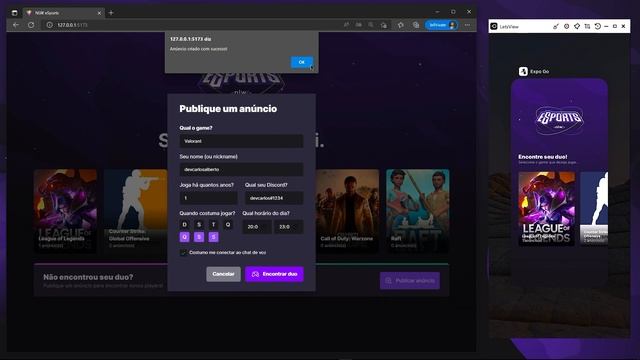Focus the nickname input field

[x=241, y=169]
